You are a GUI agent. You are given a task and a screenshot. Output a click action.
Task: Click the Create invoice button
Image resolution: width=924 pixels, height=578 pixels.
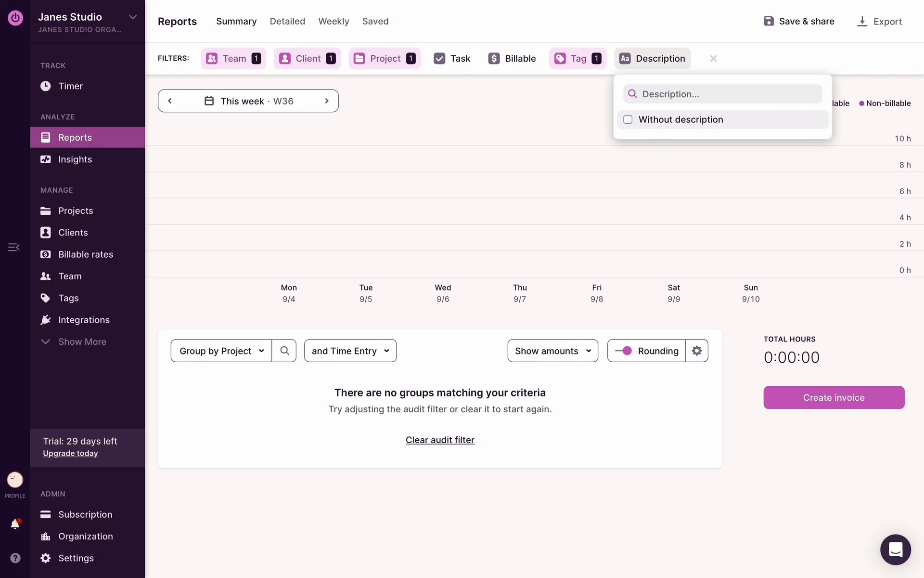point(834,397)
